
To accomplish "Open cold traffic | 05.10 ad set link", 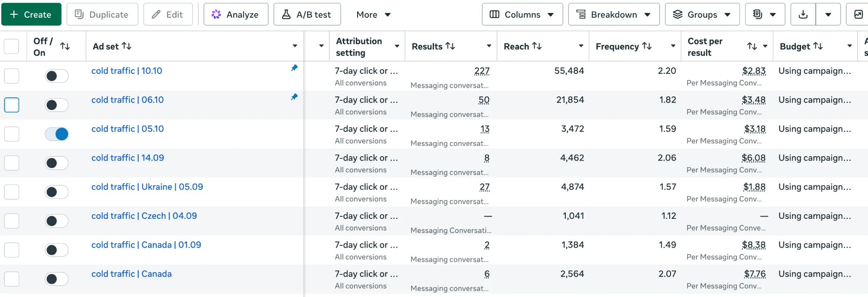I will click(x=128, y=129).
